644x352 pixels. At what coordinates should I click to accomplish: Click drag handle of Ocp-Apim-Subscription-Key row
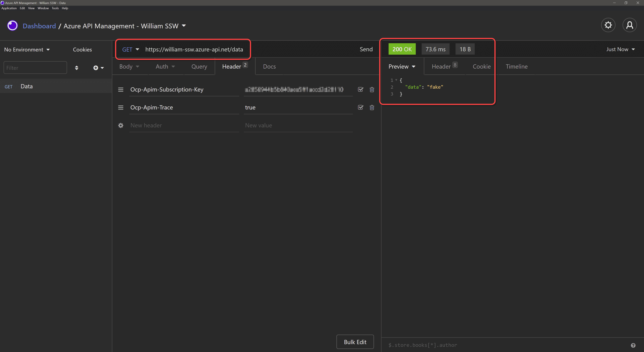[x=121, y=90]
